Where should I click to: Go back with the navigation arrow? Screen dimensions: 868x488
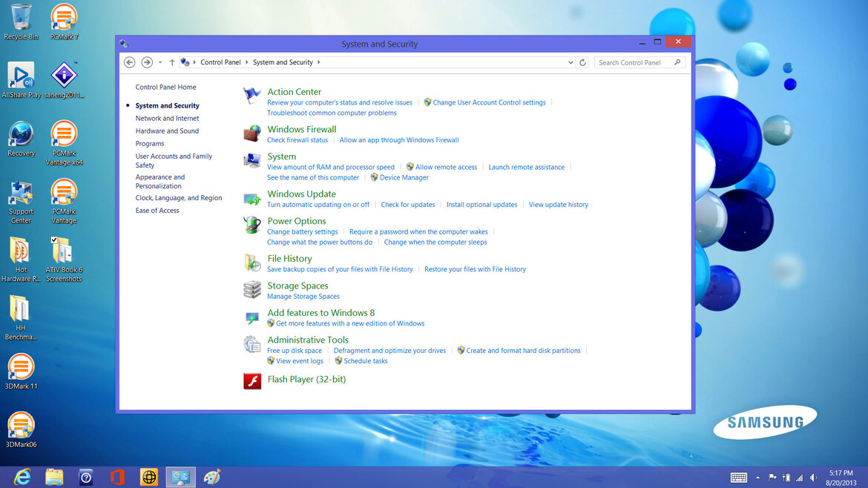130,62
